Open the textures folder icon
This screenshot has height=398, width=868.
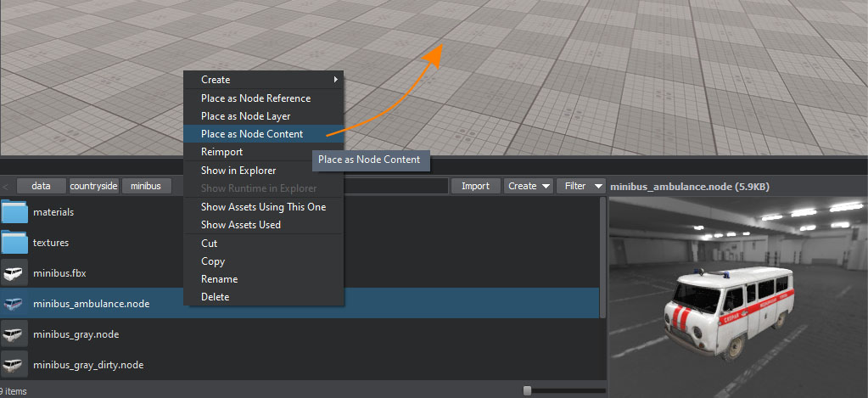(14, 243)
